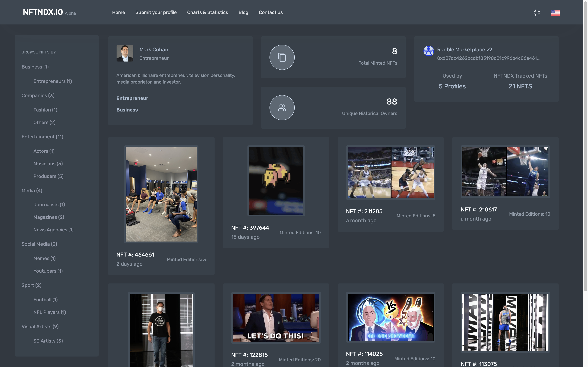
Task: Click the NFTNDX.IO logo
Action: (x=43, y=12)
